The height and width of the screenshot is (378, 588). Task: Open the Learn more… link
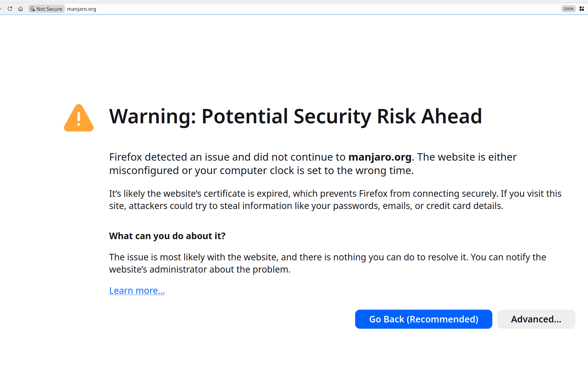[x=137, y=291]
